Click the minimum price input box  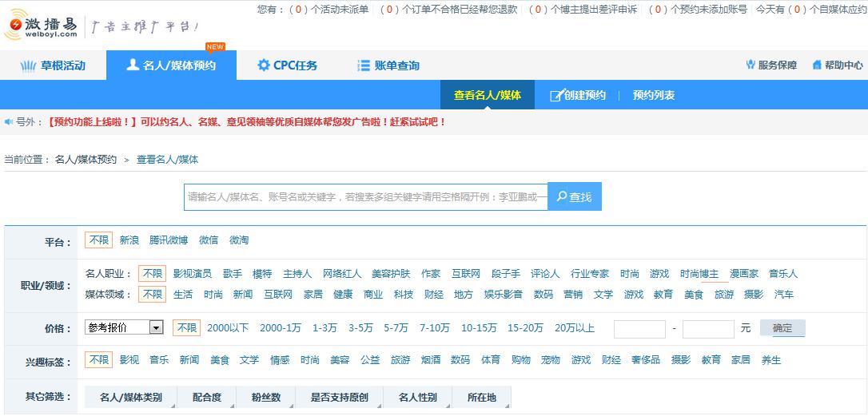639,328
